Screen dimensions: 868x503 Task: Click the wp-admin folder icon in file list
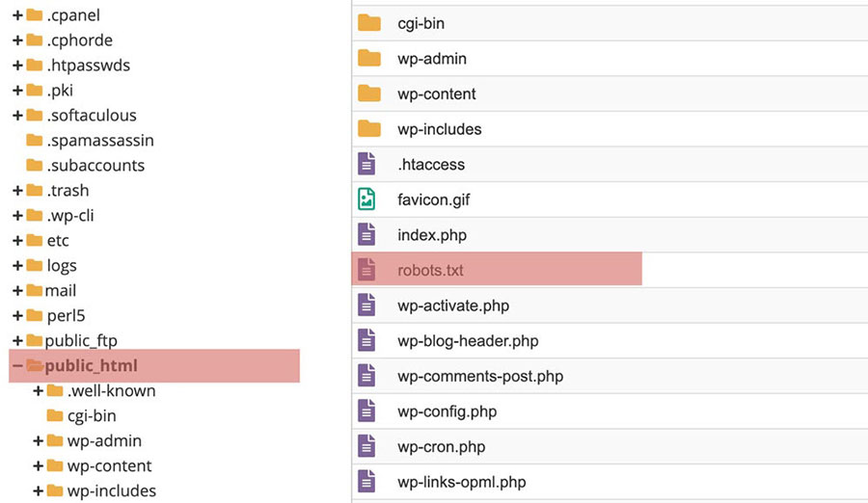(369, 58)
